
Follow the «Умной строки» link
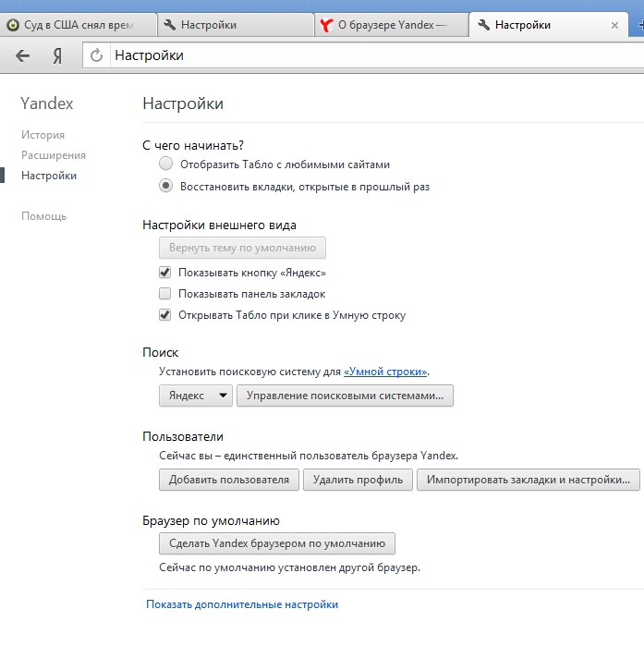385,372
